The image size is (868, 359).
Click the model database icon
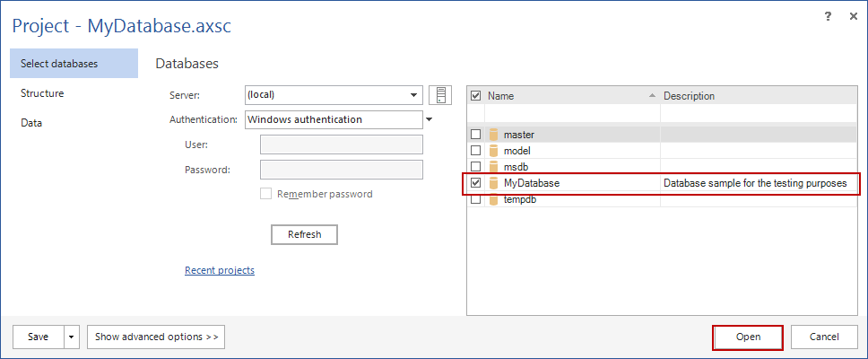pos(492,151)
